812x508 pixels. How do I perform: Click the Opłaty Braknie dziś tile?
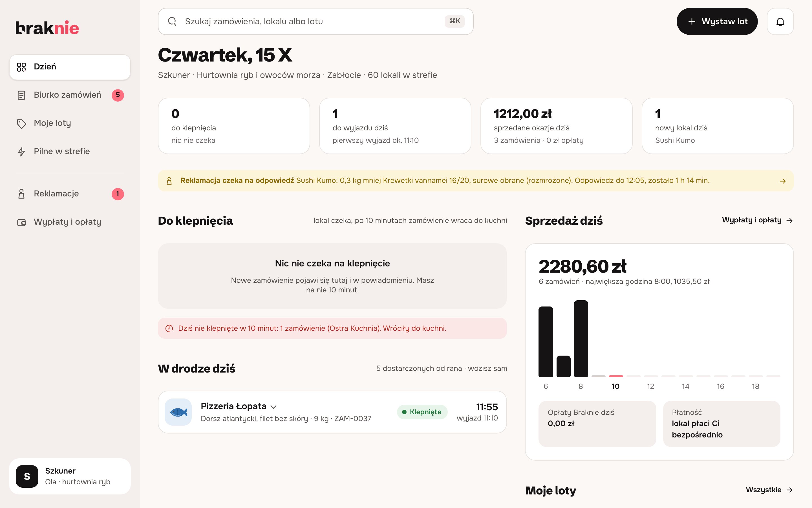coord(597,424)
